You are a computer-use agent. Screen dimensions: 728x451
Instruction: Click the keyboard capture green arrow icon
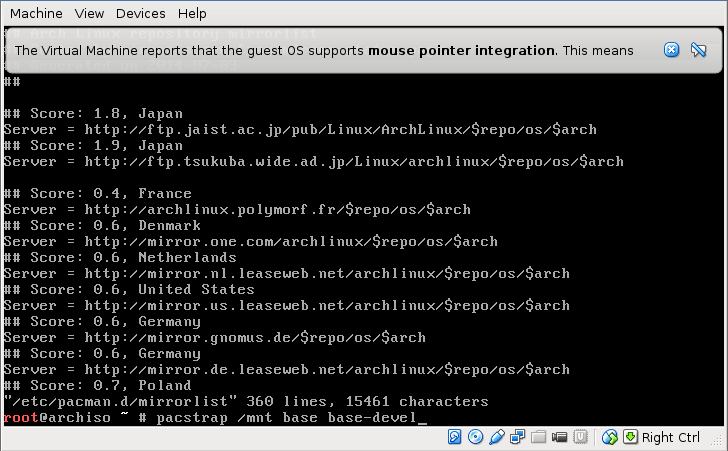coord(630,437)
